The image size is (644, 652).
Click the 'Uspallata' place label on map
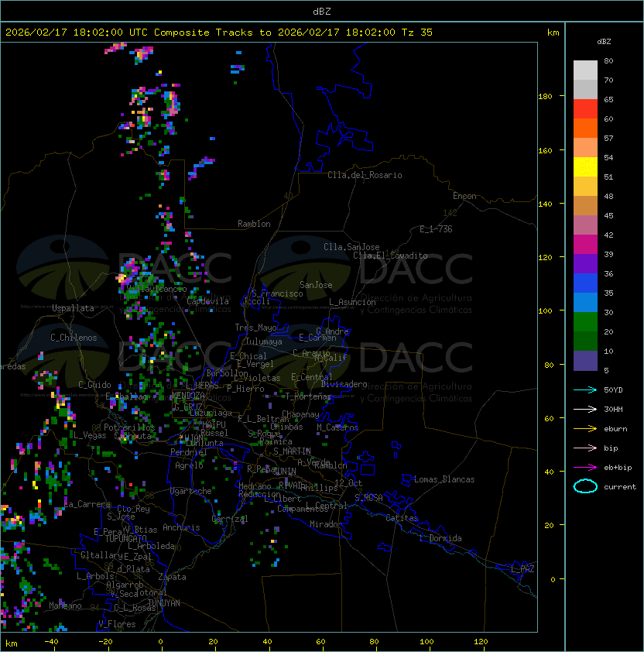click(73, 308)
